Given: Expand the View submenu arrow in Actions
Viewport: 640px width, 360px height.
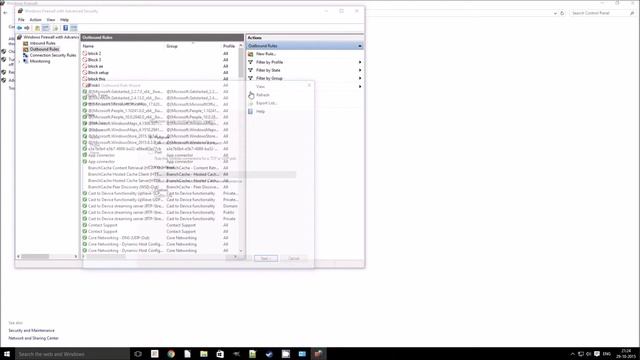Looking at the screenshot, I should click(360, 87).
